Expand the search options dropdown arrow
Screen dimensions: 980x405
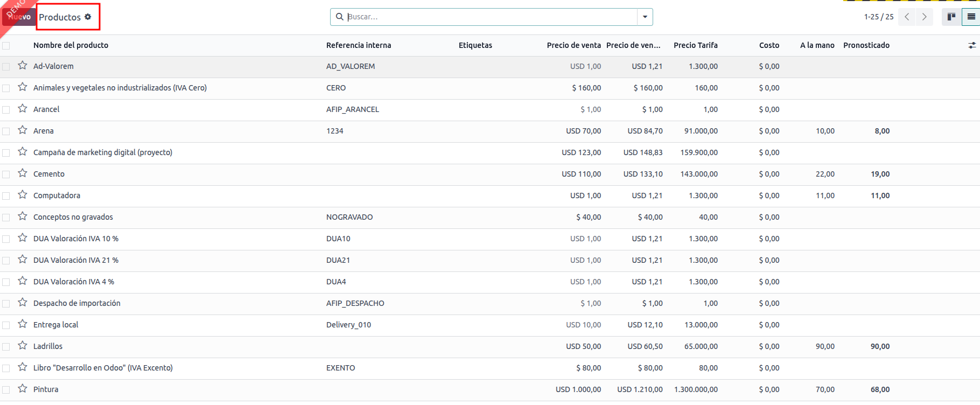pyautogui.click(x=645, y=17)
